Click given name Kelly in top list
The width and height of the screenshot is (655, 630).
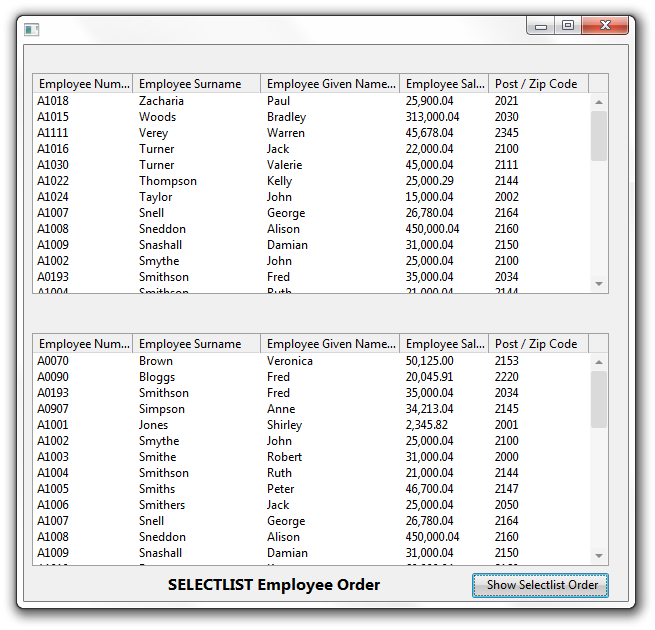(279, 181)
